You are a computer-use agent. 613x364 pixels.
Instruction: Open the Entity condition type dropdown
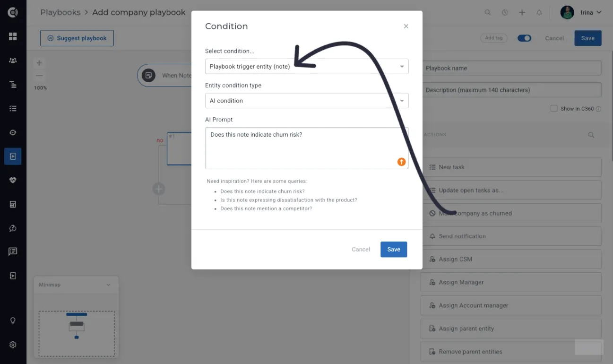point(307,101)
